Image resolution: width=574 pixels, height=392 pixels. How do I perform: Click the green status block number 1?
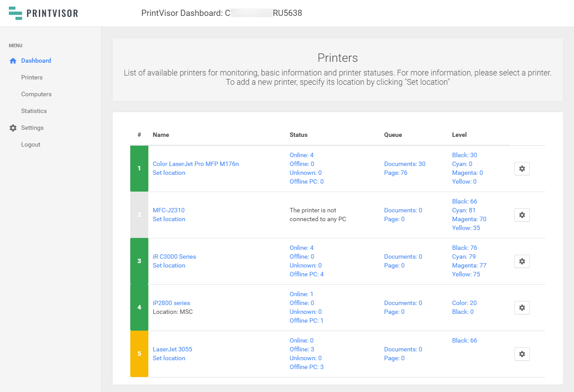(139, 169)
